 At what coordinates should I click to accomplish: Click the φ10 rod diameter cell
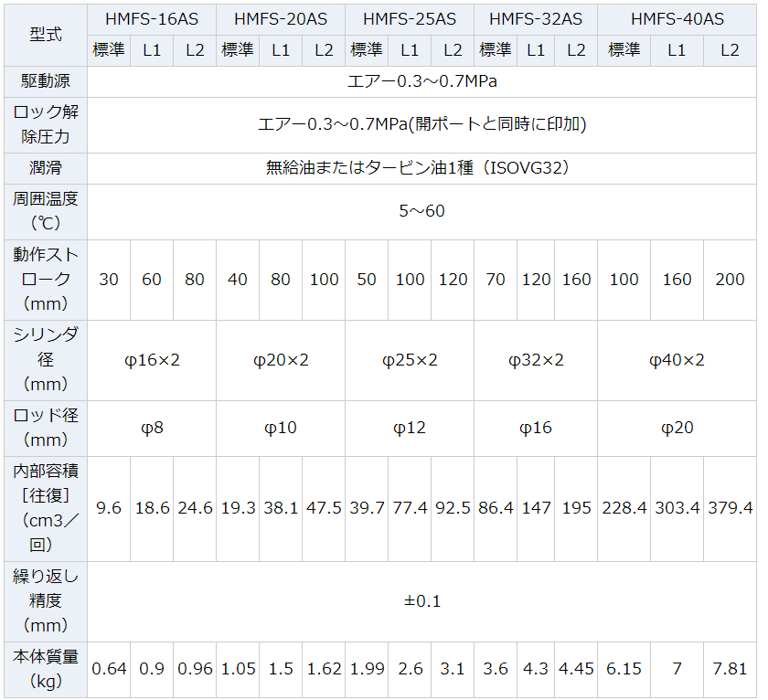[x=281, y=429]
